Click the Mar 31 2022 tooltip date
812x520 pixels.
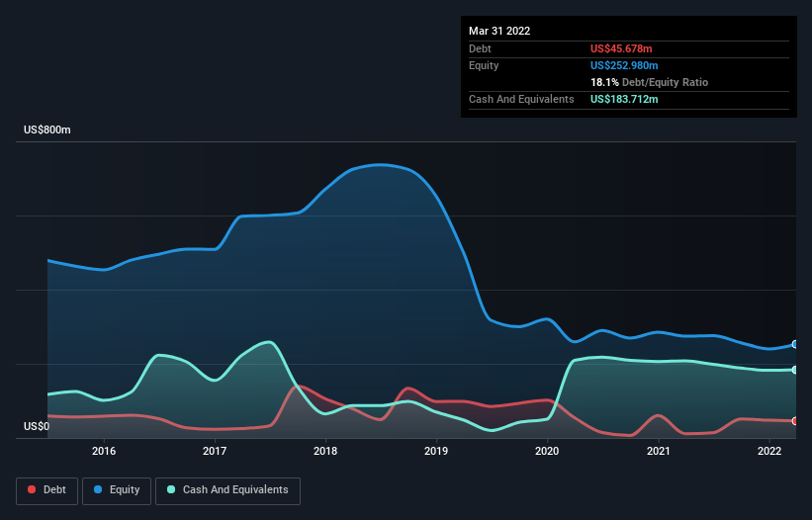[x=499, y=31]
